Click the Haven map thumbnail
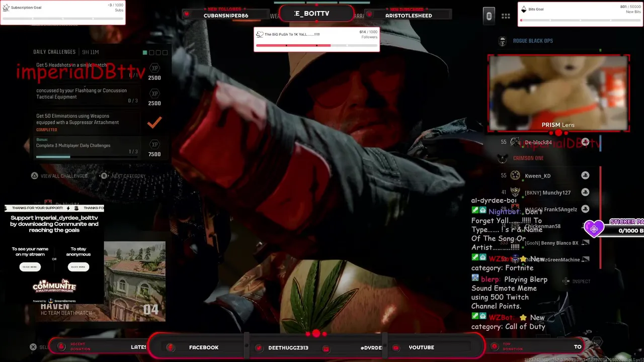This screenshot has width=644, height=362. tap(134, 281)
